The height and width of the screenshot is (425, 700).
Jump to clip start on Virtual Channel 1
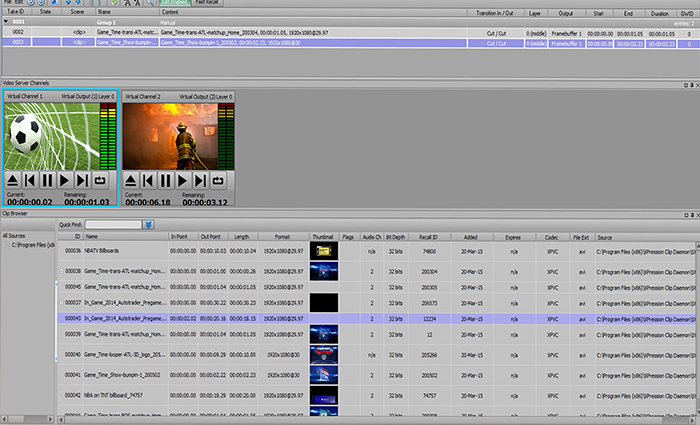click(x=30, y=180)
